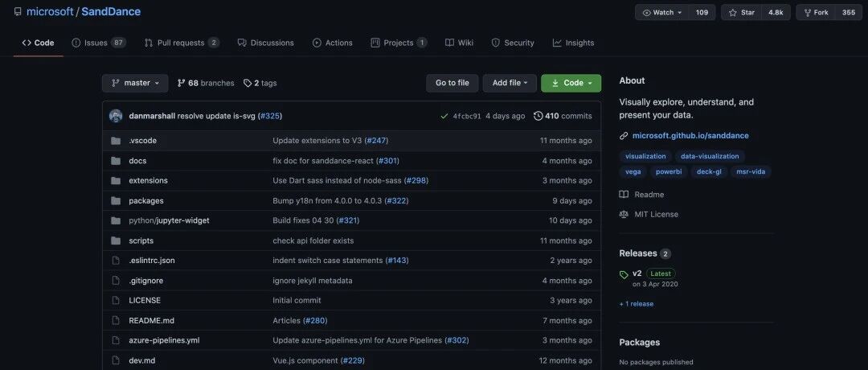Open the azure-pipelines.yml file
This screenshot has width=868, height=370.
coord(164,340)
